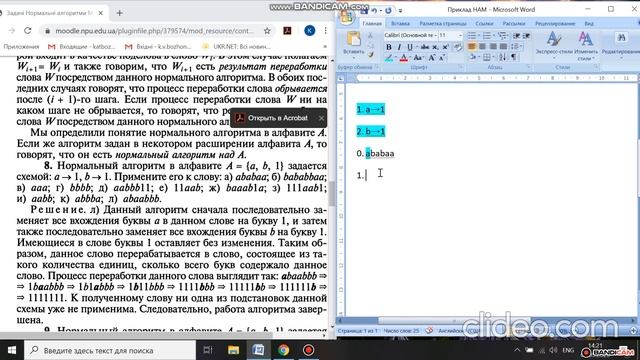Image resolution: width=640 pixels, height=360 pixels.
Task: Toggle Bold formatting in Word
Action: tap(389, 47)
